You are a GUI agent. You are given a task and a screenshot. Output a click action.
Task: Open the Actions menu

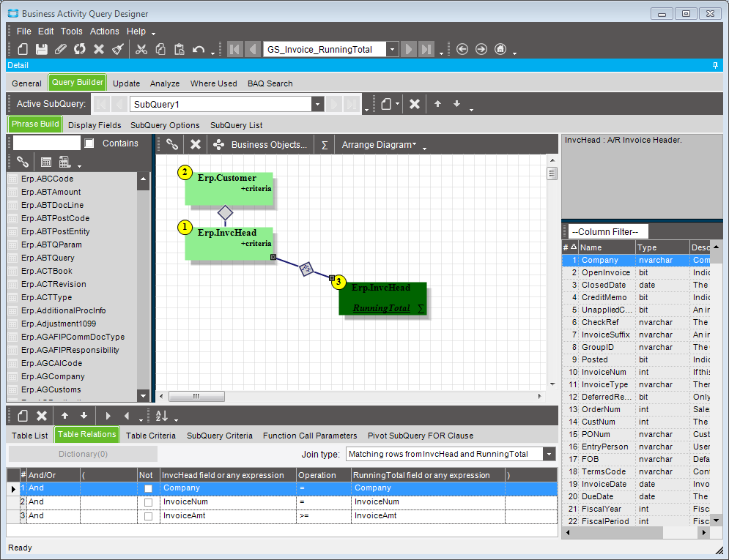[x=104, y=31]
